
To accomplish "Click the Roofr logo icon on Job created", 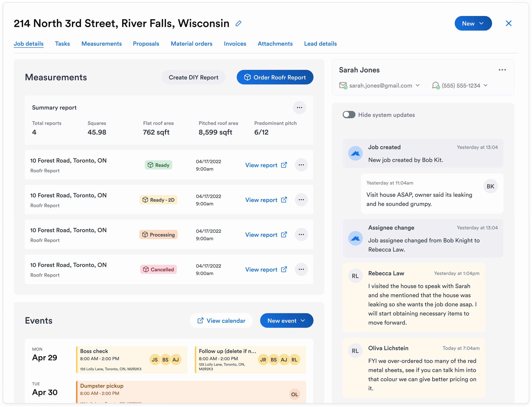I will pos(355,153).
